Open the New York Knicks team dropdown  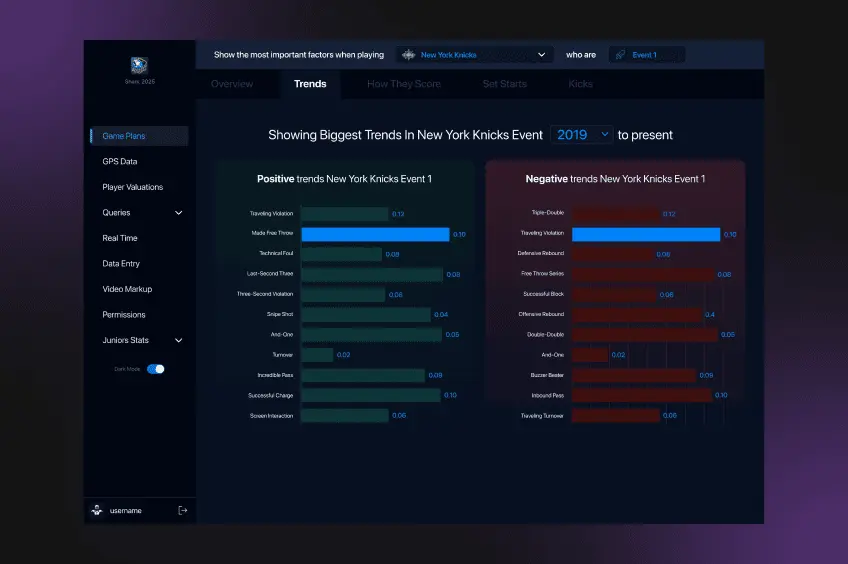(x=474, y=55)
